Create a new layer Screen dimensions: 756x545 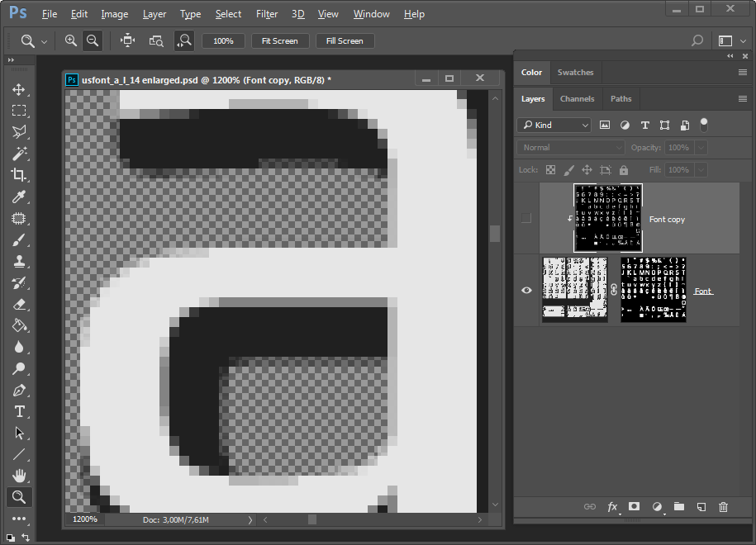pyautogui.click(x=701, y=506)
